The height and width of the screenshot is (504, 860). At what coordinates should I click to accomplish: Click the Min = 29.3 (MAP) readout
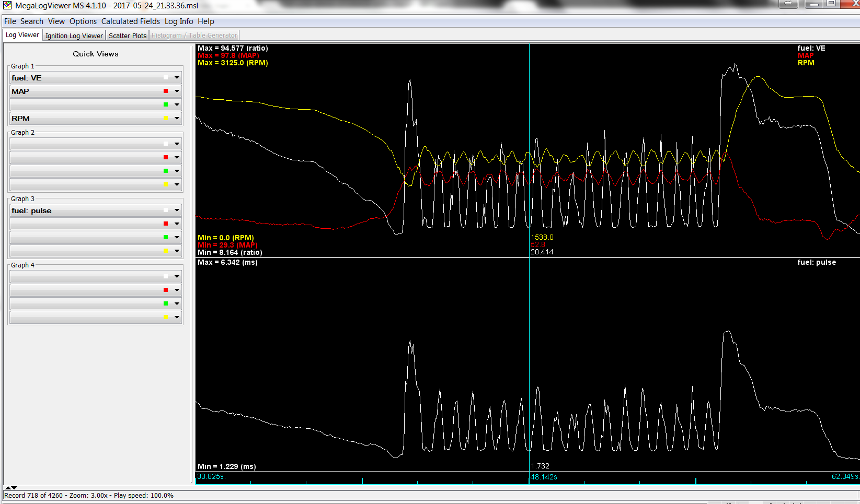(227, 245)
